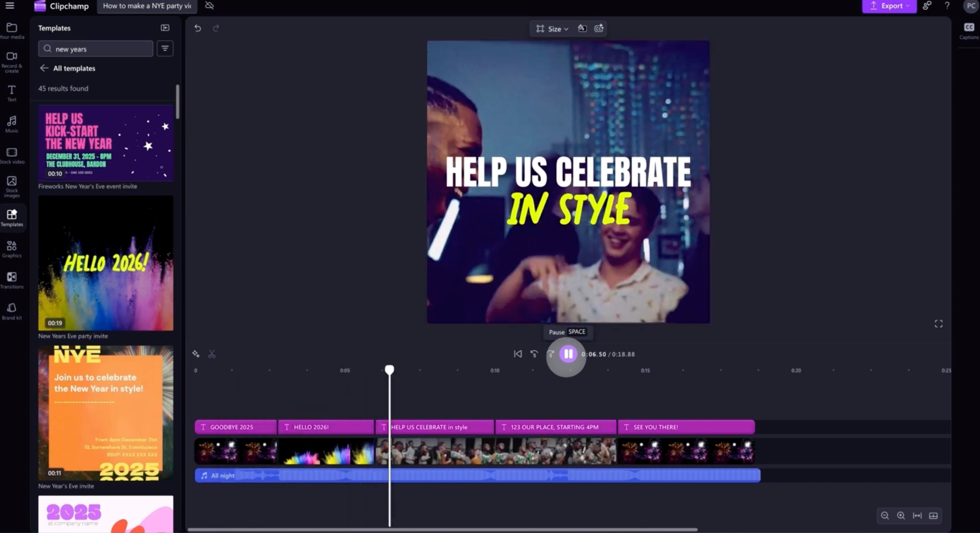Open the Stock video panel
The width and height of the screenshot is (980, 533).
[12, 154]
